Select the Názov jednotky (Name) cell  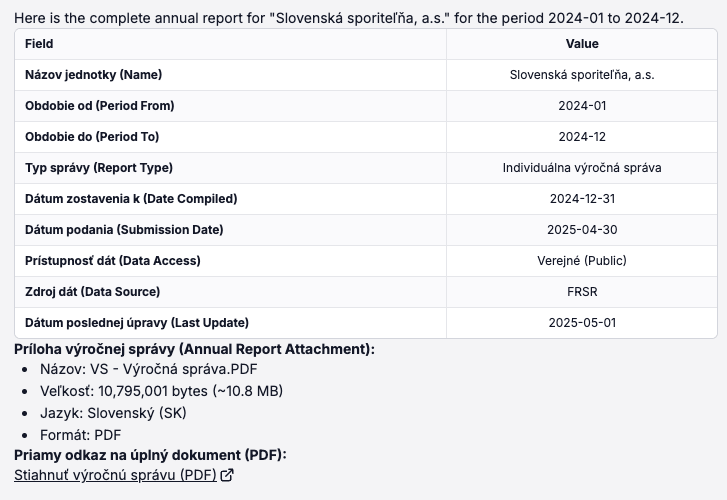(x=93, y=75)
